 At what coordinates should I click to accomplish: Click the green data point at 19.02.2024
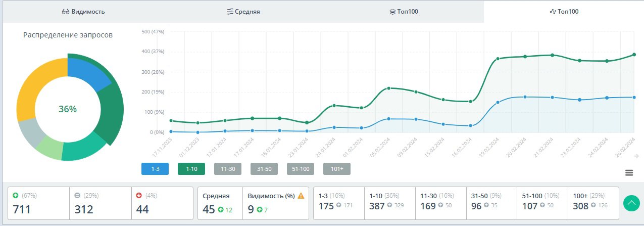click(498, 59)
